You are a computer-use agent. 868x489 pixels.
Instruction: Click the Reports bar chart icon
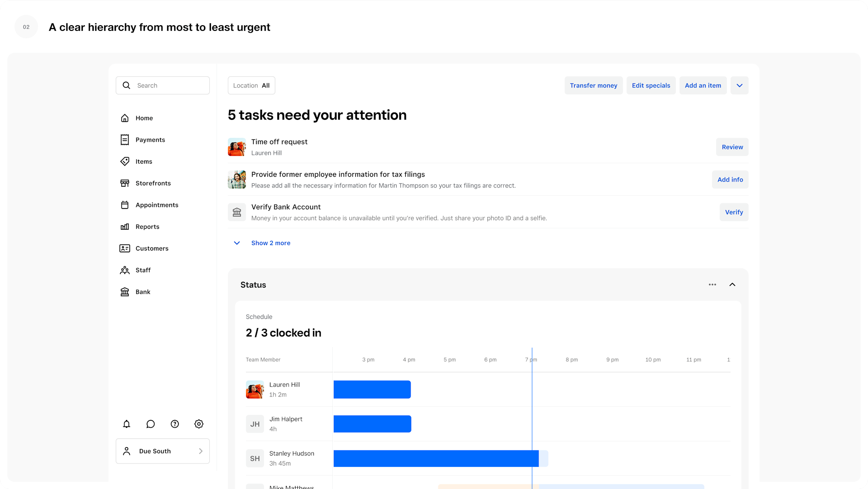[x=125, y=227]
